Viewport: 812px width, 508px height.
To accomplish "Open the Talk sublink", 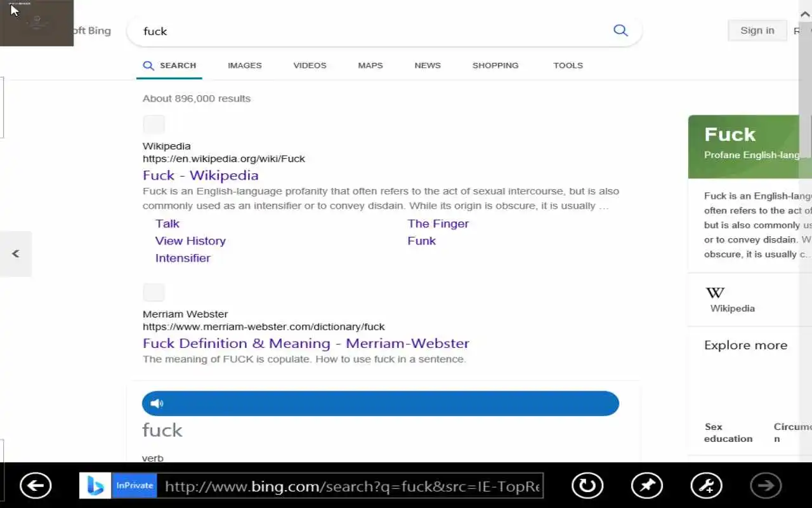I will pyautogui.click(x=167, y=224).
